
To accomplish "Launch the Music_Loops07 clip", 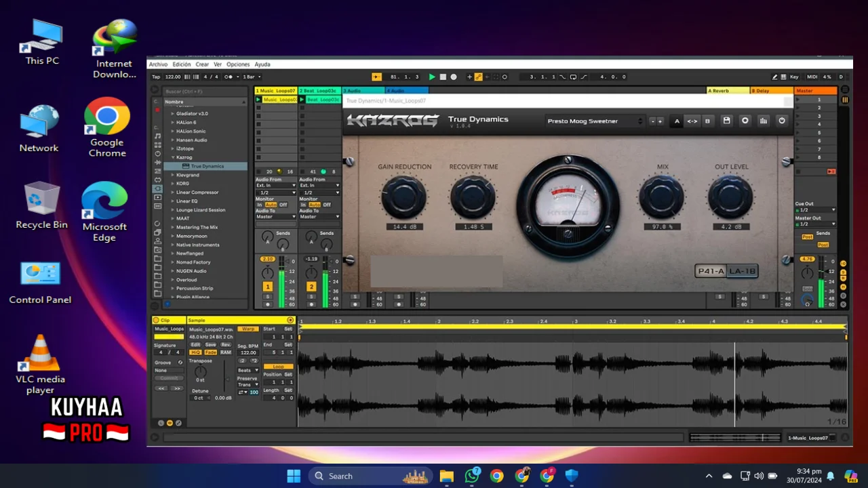I will pyautogui.click(x=258, y=100).
